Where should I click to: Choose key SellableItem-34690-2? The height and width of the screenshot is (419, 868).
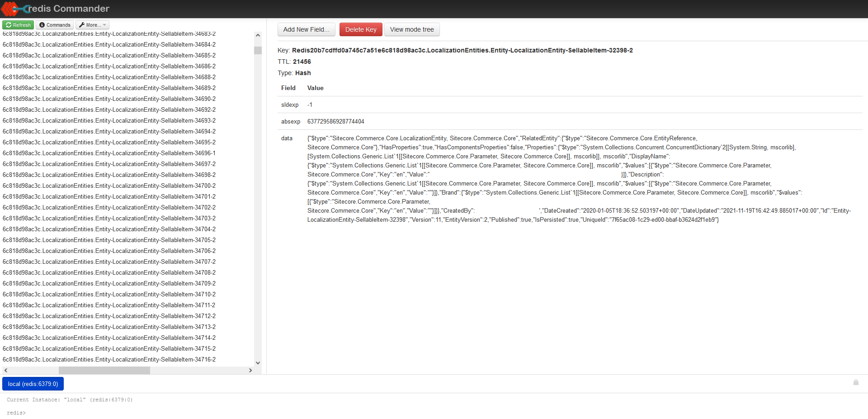(109, 99)
